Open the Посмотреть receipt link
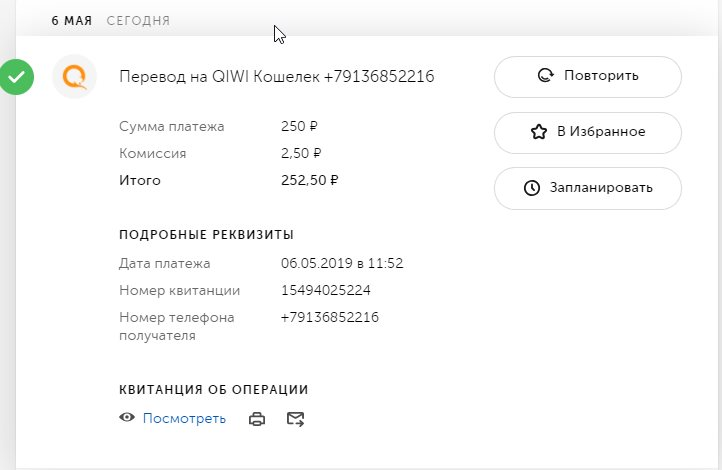Image resolution: width=722 pixels, height=470 pixels. 184,418
